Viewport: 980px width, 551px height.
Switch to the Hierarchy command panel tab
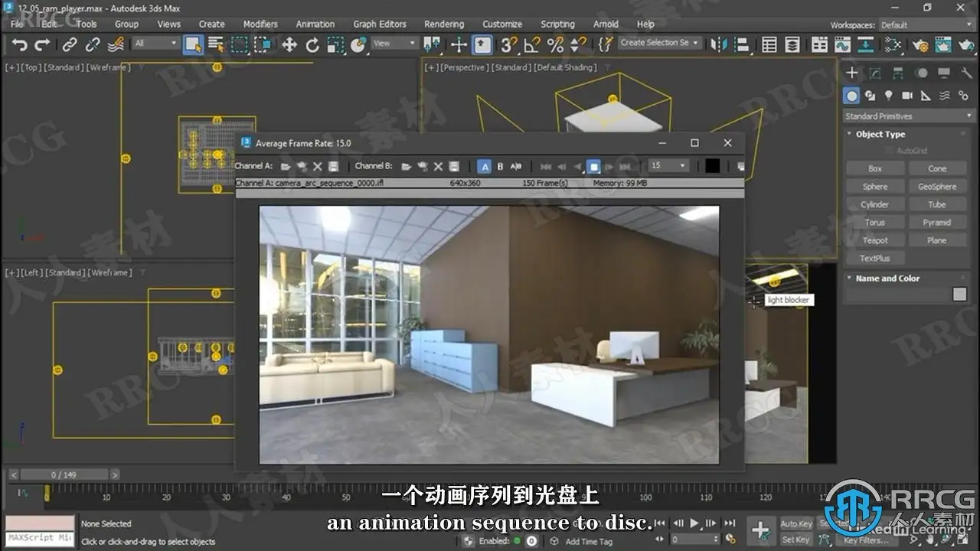[x=898, y=73]
